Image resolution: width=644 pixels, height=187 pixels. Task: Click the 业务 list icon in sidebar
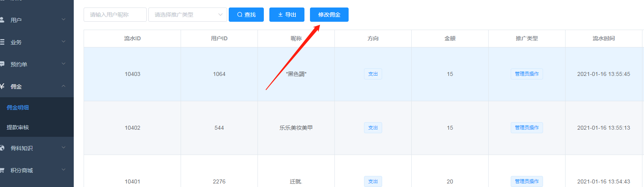point(2,42)
